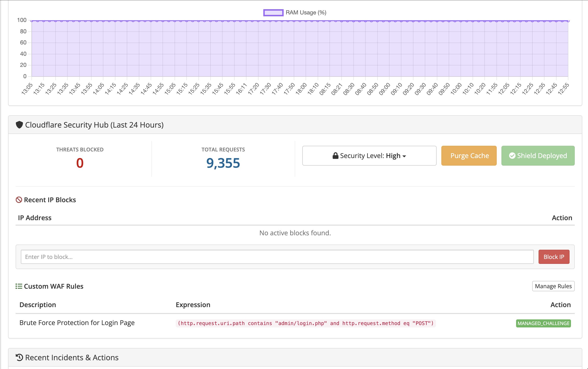Click the Security Level dropdown caret
The image size is (588, 369).
coord(404,156)
